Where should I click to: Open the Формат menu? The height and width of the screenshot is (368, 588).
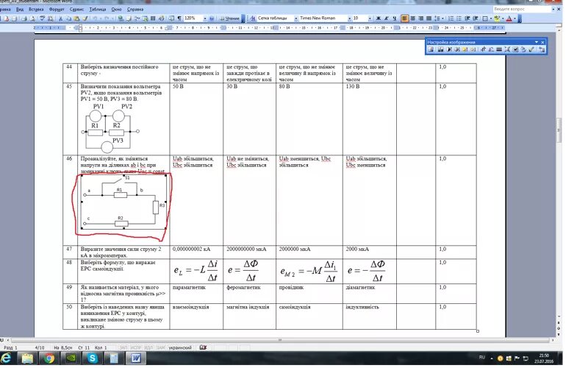(x=57, y=9)
